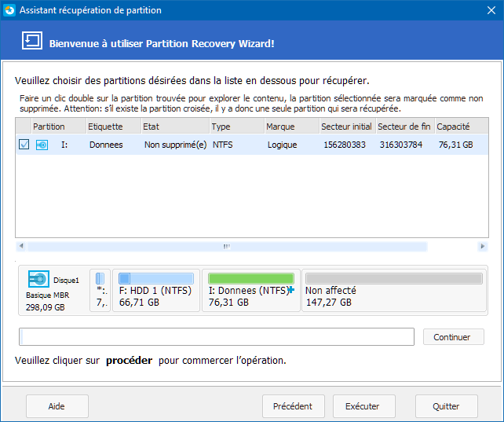Select the Non affecté 147,27 GB block

(x=394, y=291)
